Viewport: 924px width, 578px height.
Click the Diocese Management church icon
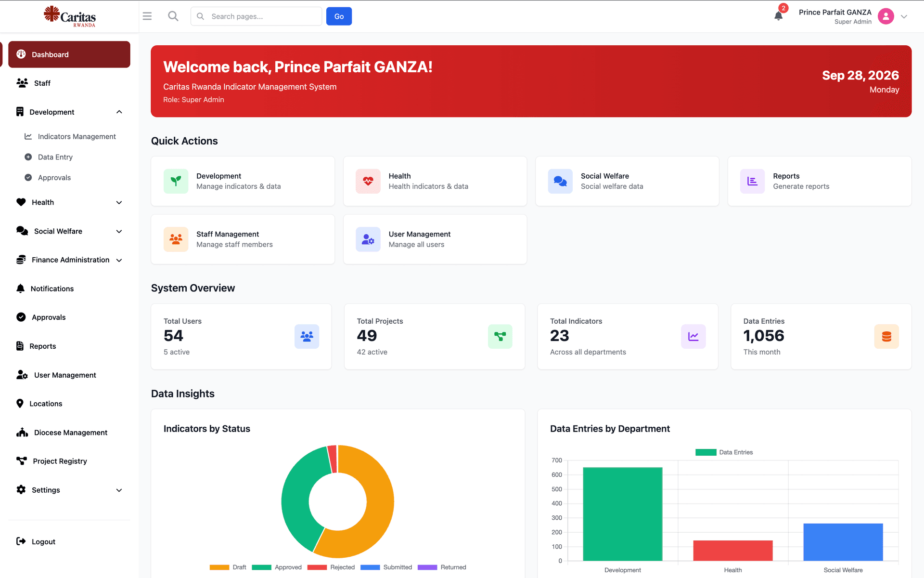click(22, 432)
